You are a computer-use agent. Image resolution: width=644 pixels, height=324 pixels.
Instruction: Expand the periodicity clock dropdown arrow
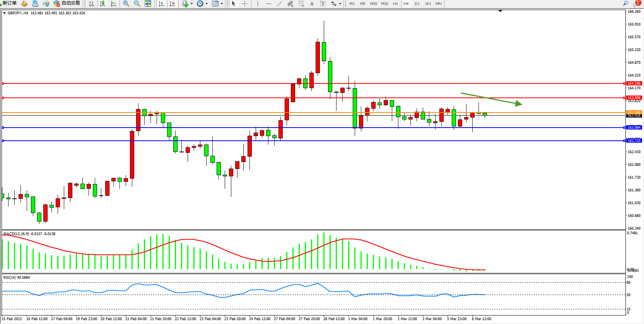[207, 4]
